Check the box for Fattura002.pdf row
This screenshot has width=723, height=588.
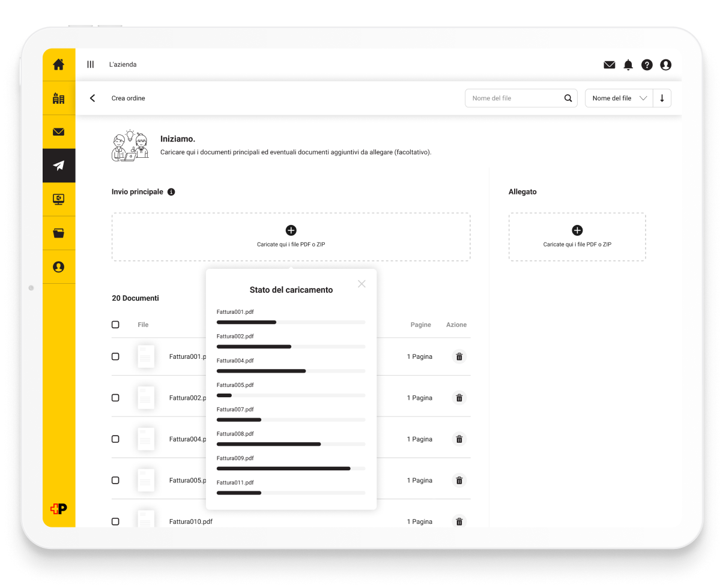pyautogui.click(x=115, y=398)
